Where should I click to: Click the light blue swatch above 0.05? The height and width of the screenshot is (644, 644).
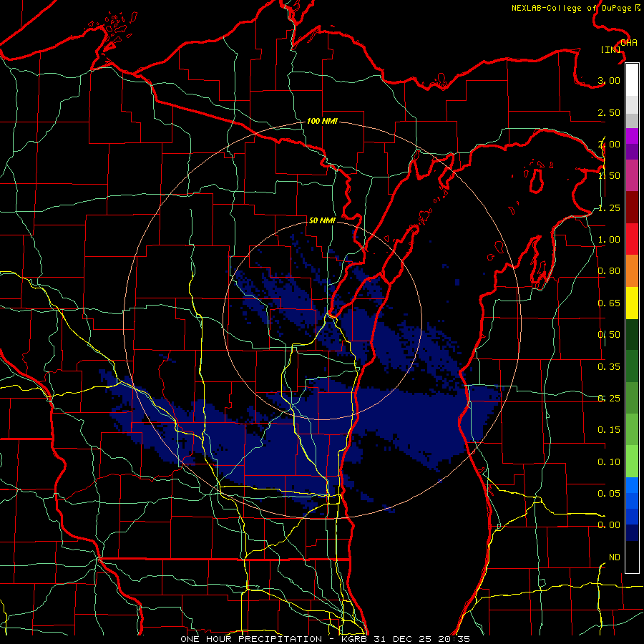(x=632, y=485)
